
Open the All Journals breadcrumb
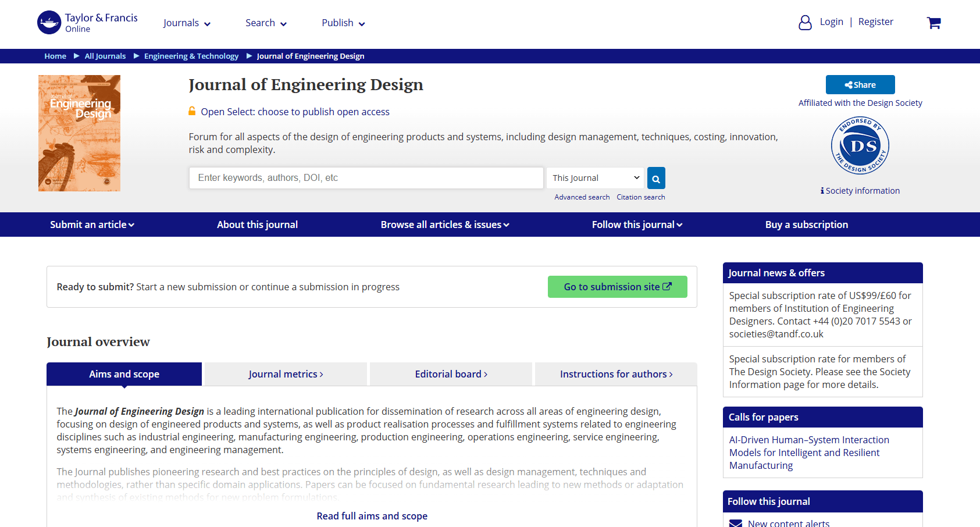[x=105, y=56]
